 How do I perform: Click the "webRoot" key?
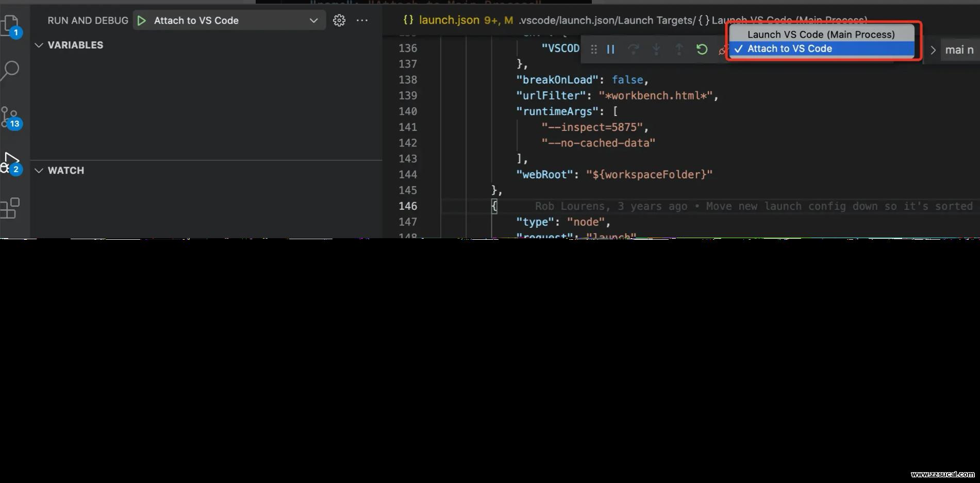click(545, 175)
